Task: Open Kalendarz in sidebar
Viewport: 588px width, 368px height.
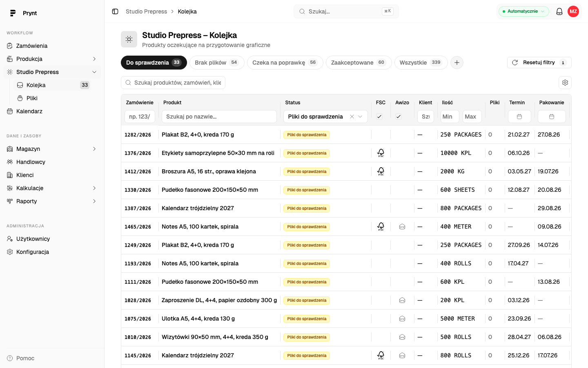Action: (52, 111)
